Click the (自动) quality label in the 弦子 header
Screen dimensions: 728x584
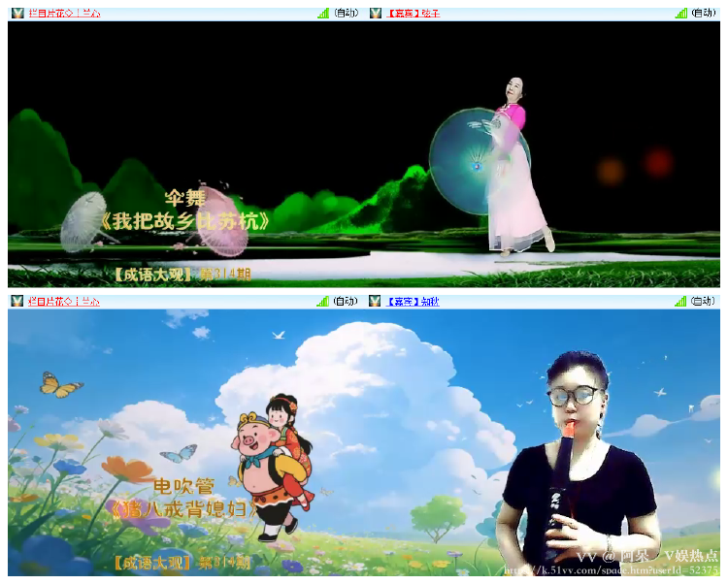704,13
